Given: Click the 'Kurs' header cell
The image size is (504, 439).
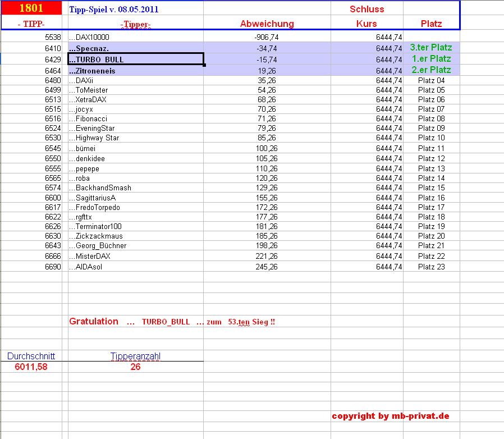Looking at the screenshot, I should (x=366, y=24).
